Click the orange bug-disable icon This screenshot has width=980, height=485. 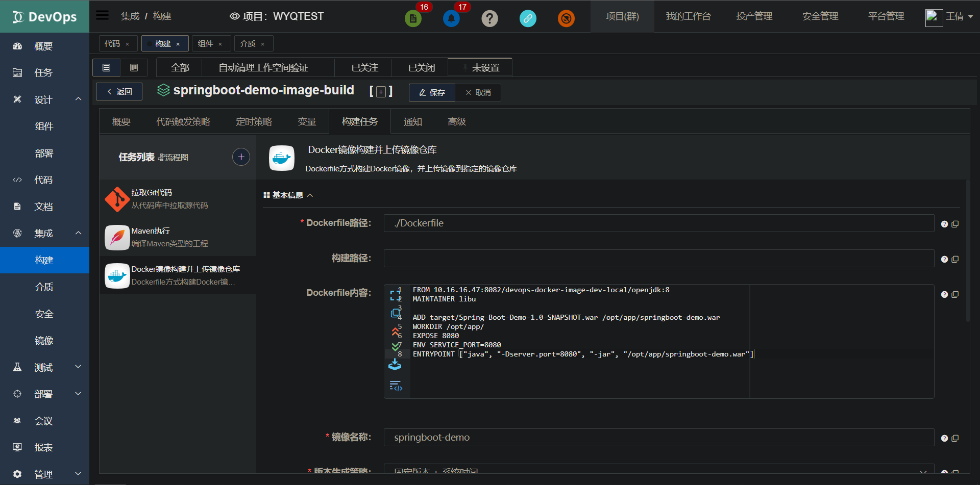566,18
